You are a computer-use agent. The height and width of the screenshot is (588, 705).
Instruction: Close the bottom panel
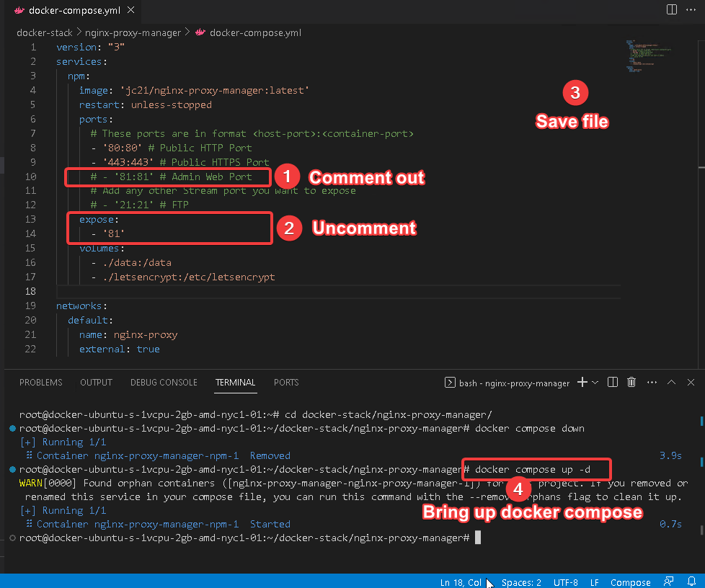pos(691,382)
